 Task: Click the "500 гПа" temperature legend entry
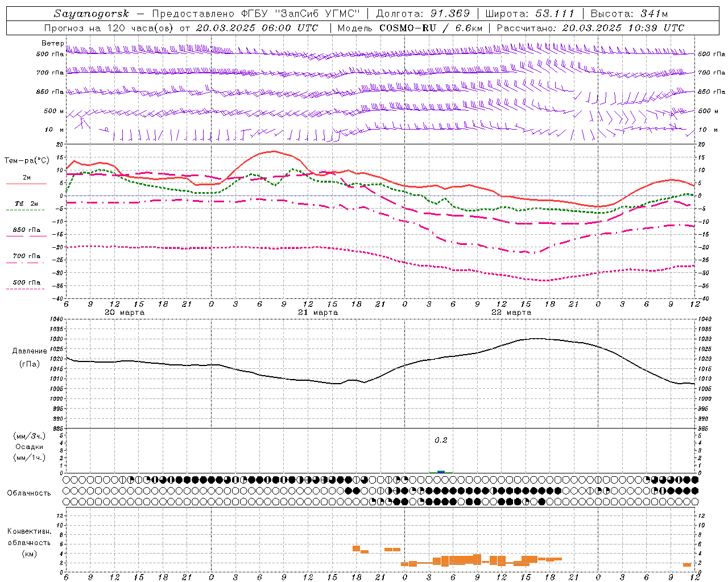coord(27,282)
